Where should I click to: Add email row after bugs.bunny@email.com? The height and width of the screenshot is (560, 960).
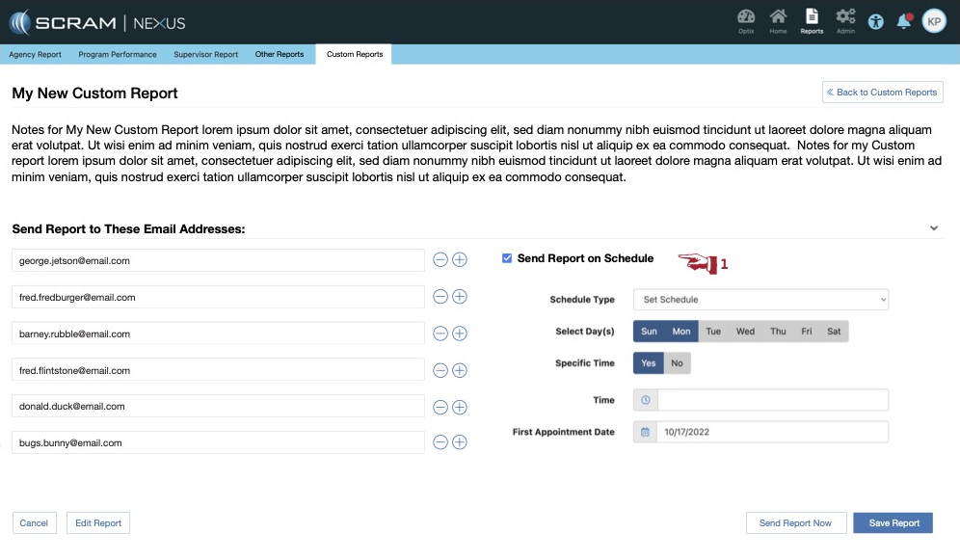(x=460, y=442)
